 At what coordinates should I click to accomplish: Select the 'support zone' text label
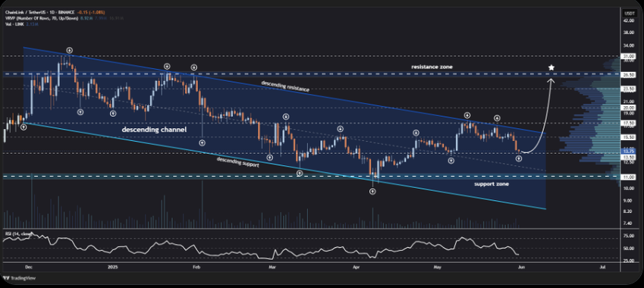492,184
